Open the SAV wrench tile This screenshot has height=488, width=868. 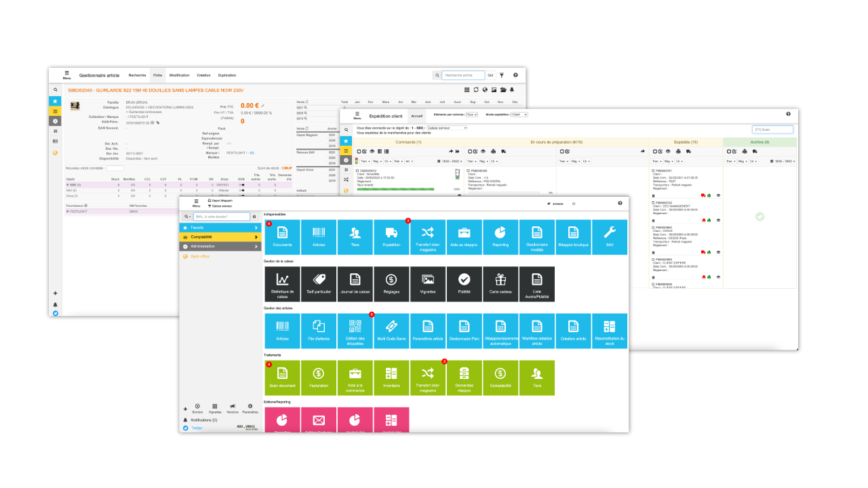point(610,237)
